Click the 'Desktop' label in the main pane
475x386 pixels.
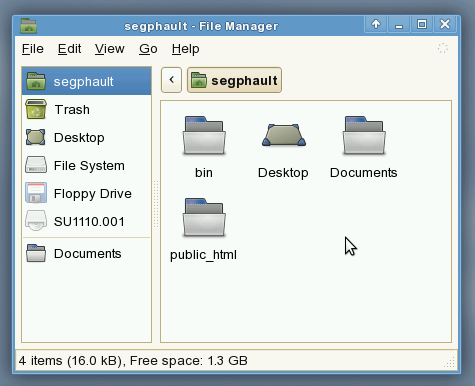pyautogui.click(x=283, y=173)
